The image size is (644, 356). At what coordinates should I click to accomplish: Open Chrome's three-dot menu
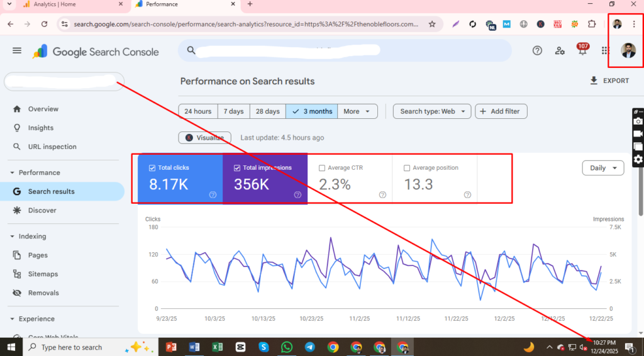(x=634, y=25)
